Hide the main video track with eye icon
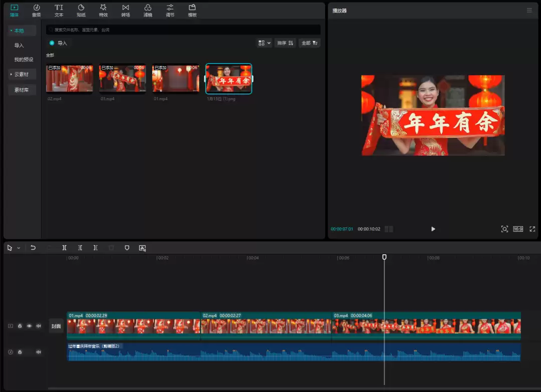This screenshot has width=541, height=392. click(29, 326)
